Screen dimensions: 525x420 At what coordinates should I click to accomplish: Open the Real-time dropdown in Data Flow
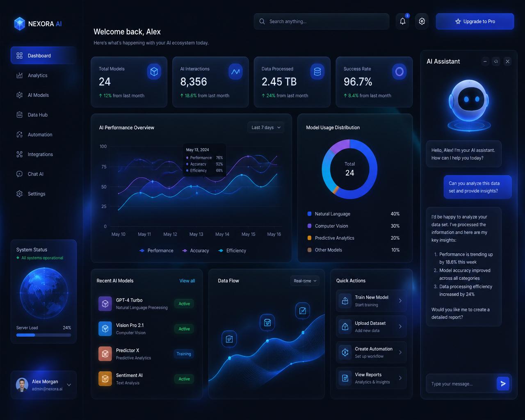click(305, 281)
